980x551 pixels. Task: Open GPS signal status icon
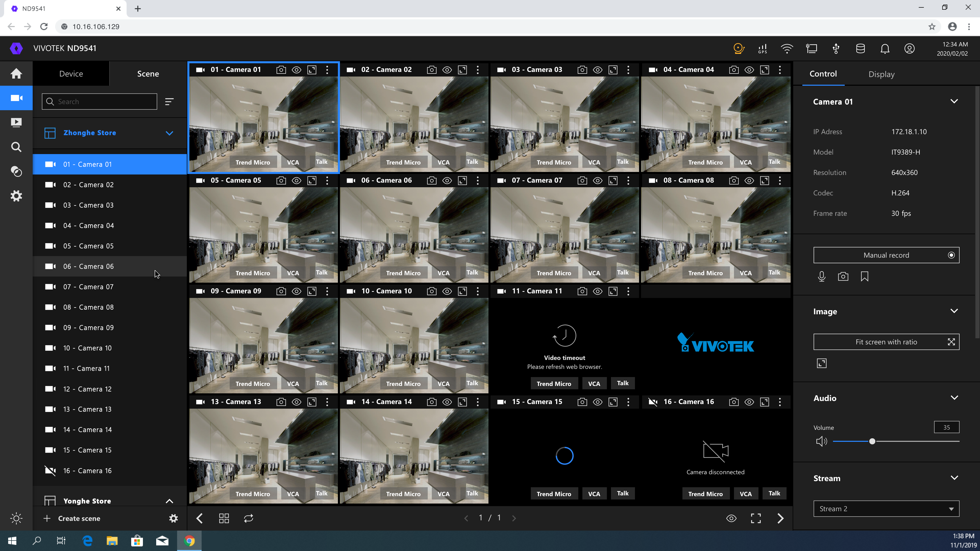(762, 49)
